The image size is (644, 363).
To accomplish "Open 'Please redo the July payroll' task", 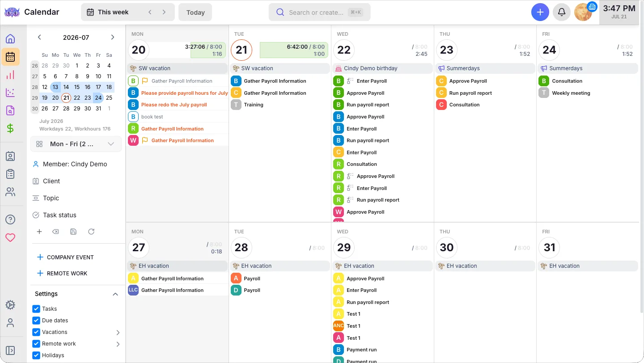I will [x=174, y=105].
